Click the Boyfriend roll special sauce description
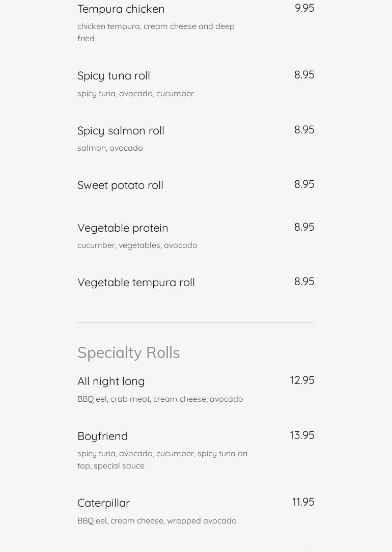This screenshot has width=392, height=552. (x=162, y=460)
